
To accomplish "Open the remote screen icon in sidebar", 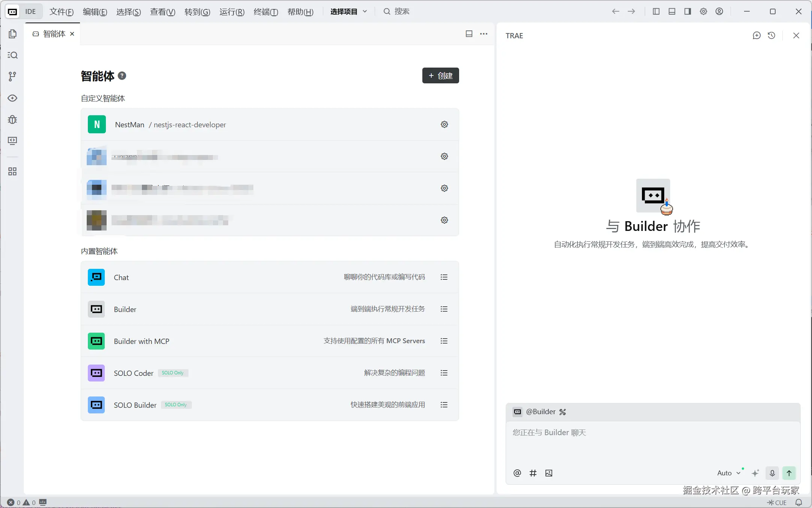I will click(12, 141).
